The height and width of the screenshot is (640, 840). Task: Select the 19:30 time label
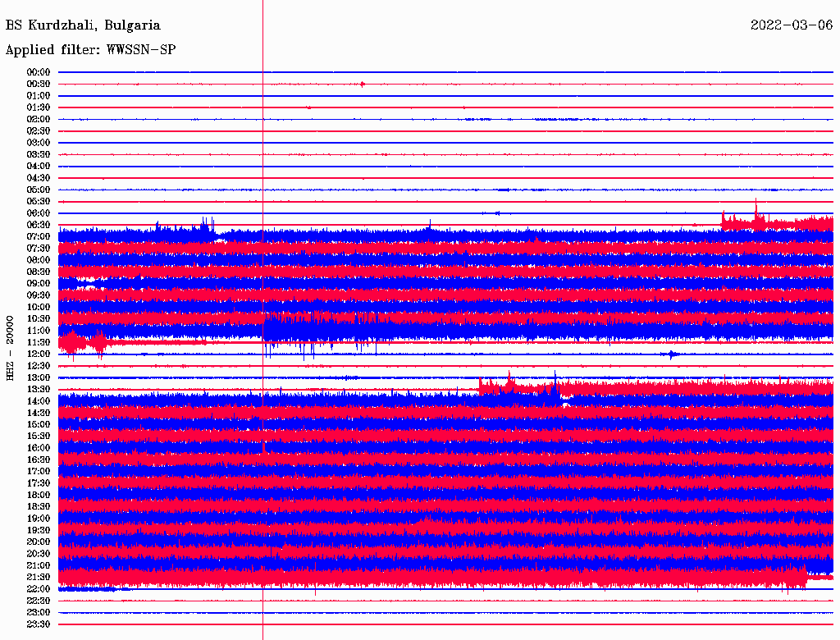tap(39, 530)
